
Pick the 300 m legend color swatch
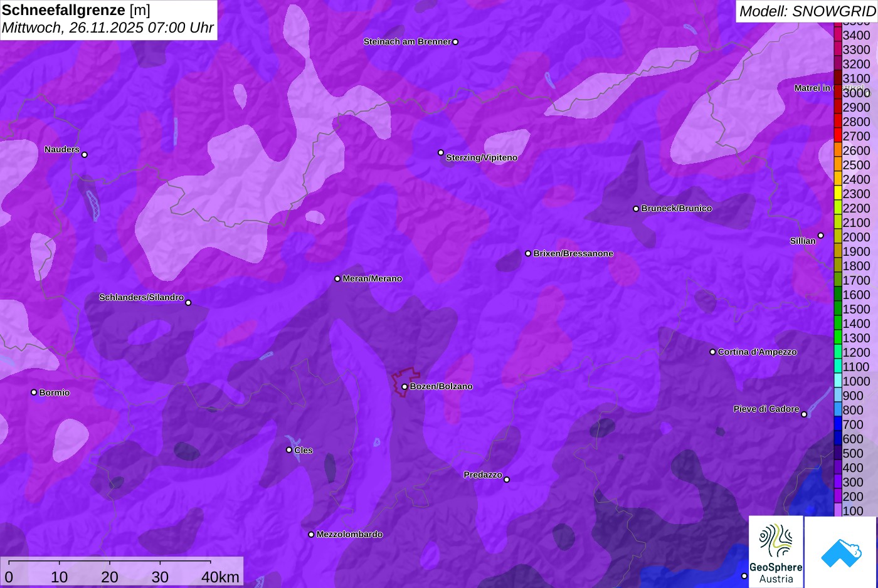pos(838,482)
